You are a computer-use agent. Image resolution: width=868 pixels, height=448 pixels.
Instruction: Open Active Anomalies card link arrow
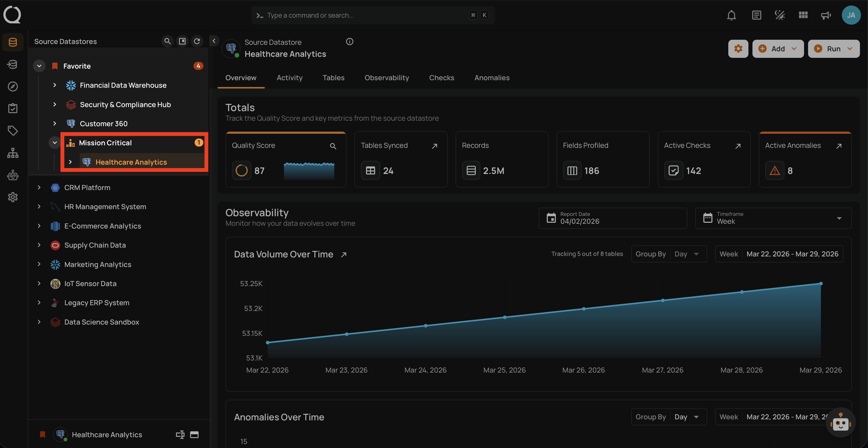[839, 146]
